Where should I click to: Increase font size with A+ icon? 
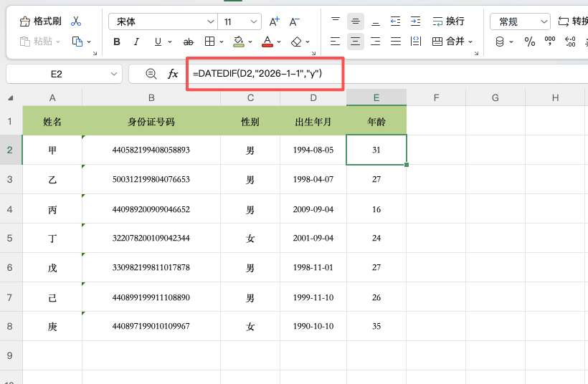pos(275,21)
